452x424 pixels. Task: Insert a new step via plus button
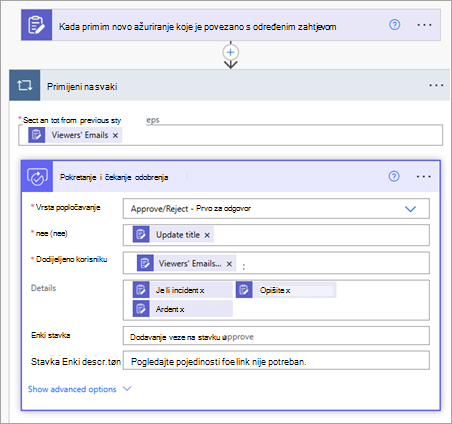click(230, 52)
